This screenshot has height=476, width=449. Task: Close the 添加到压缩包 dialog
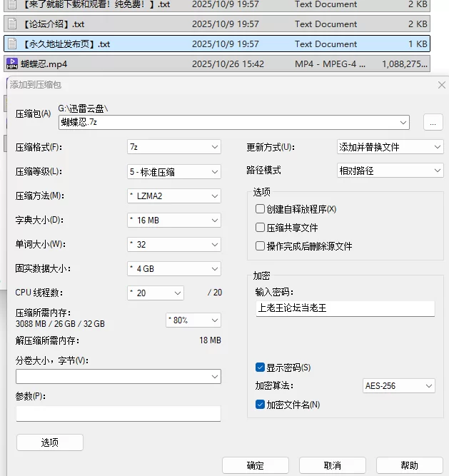(x=441, y=85)
